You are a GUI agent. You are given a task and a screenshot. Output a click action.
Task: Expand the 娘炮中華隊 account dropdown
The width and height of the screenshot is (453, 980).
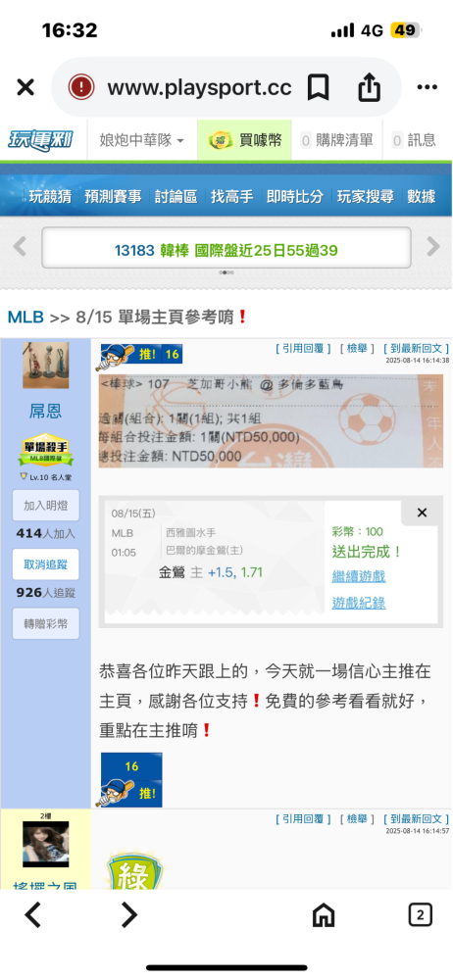(142, 140)
